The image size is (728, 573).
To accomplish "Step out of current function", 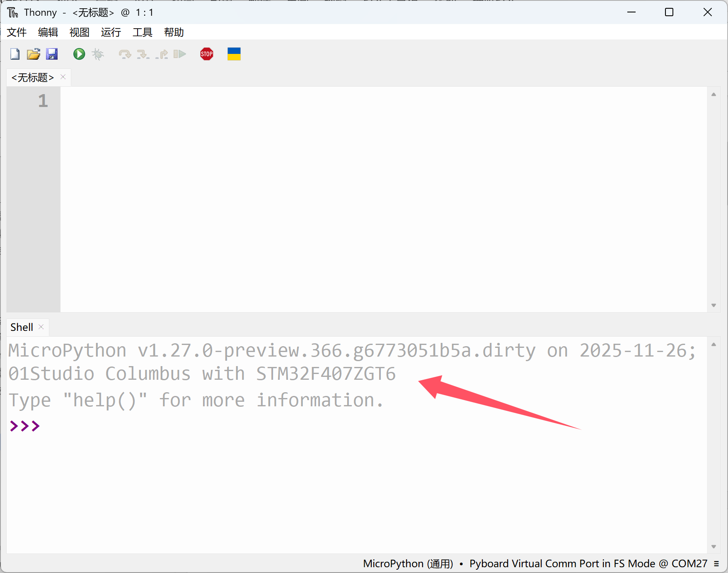I will 162,54.
